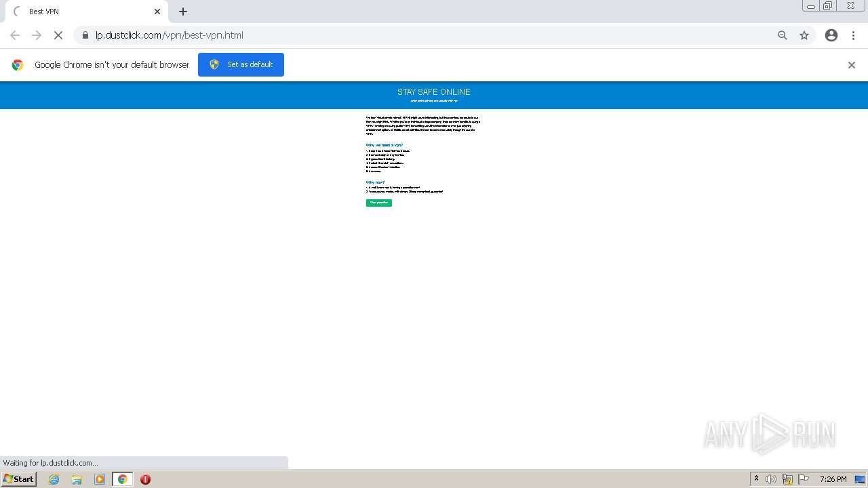Screen dimensions: 868x488
Task: Open the volume speaker tray icon
Action: point(771,479)
